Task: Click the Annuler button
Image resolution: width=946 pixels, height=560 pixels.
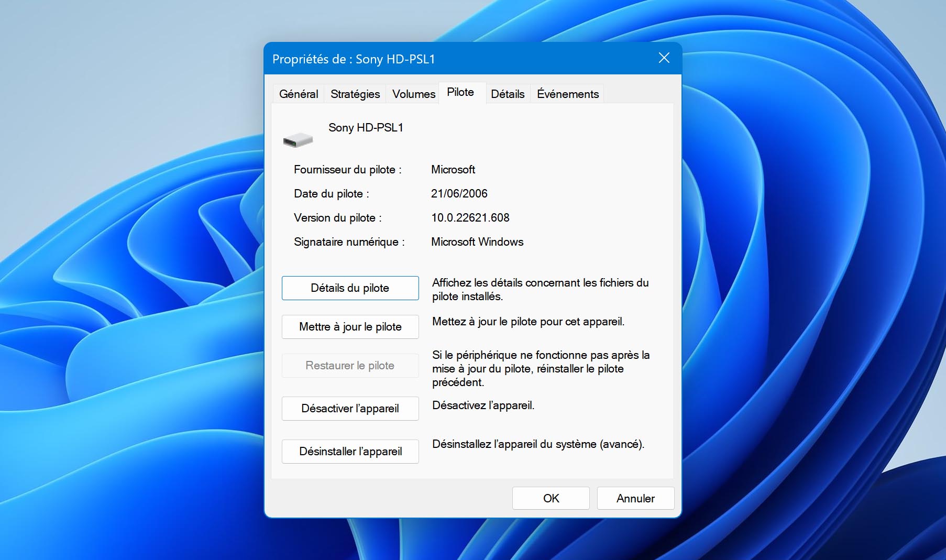Action: click(x=635, y=498)
